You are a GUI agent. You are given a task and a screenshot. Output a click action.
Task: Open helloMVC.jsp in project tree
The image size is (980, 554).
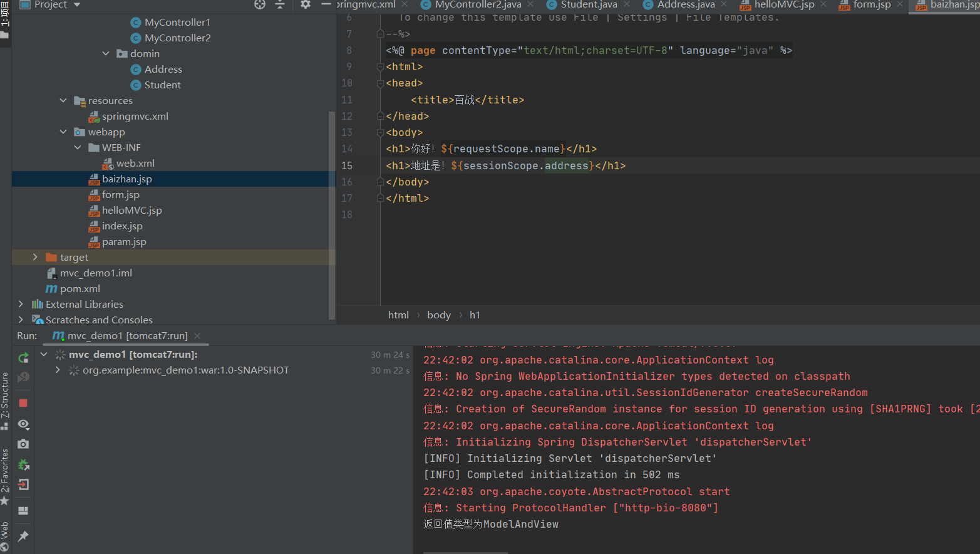click(132, 210)
